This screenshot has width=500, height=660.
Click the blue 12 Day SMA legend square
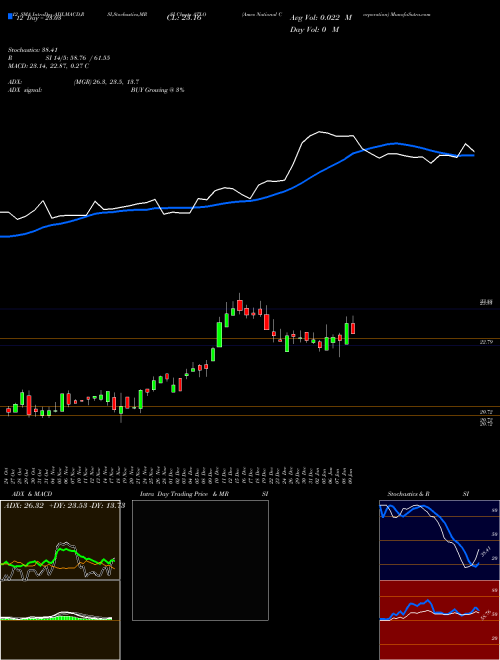[10, 16]
